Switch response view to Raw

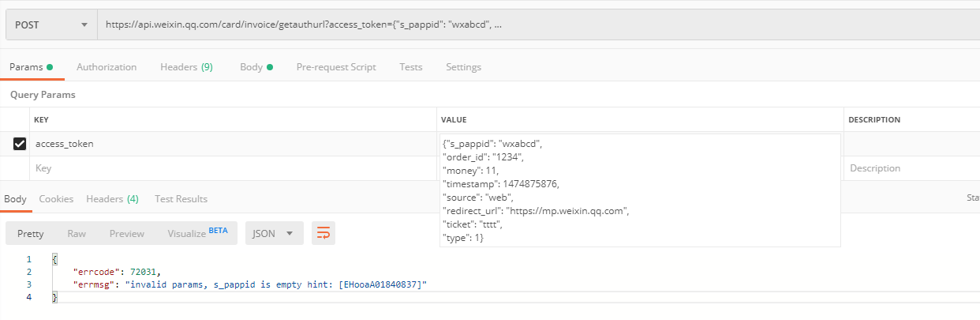point(77,233)
